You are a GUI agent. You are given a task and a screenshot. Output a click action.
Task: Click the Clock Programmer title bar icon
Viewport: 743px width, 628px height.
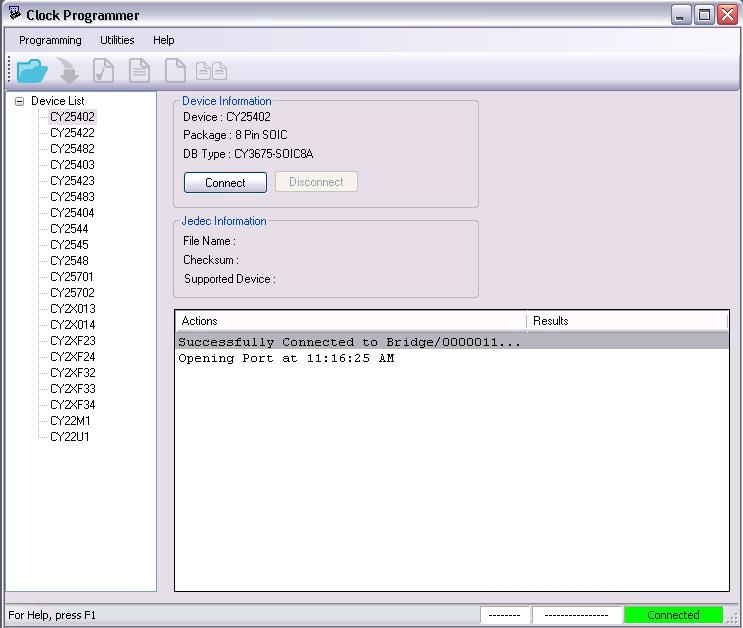14,14
